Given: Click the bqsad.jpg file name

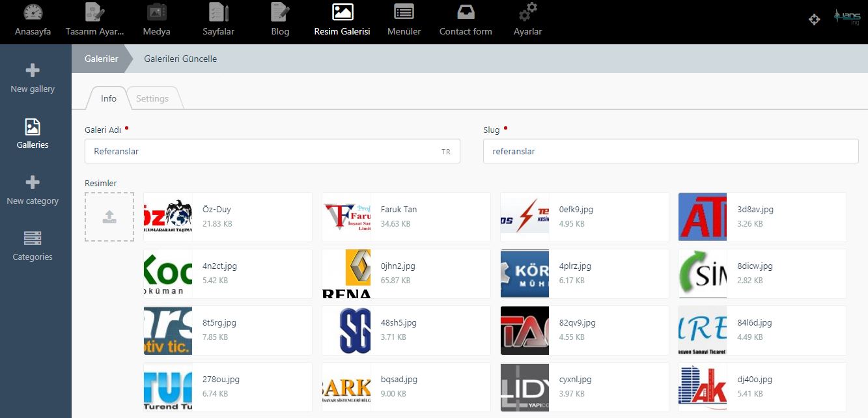Looking at the screenshot, I should click(399, 380).
